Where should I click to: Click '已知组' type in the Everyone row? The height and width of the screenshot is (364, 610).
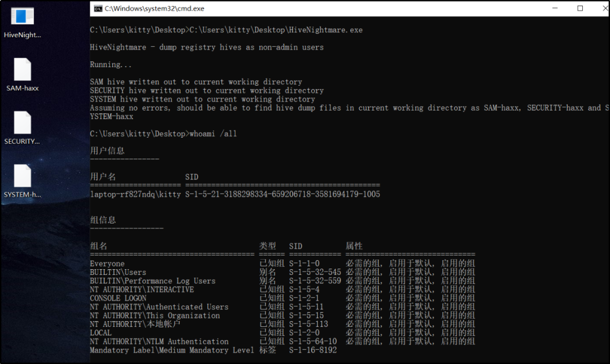pyautogui.click(x=272, y=264)
